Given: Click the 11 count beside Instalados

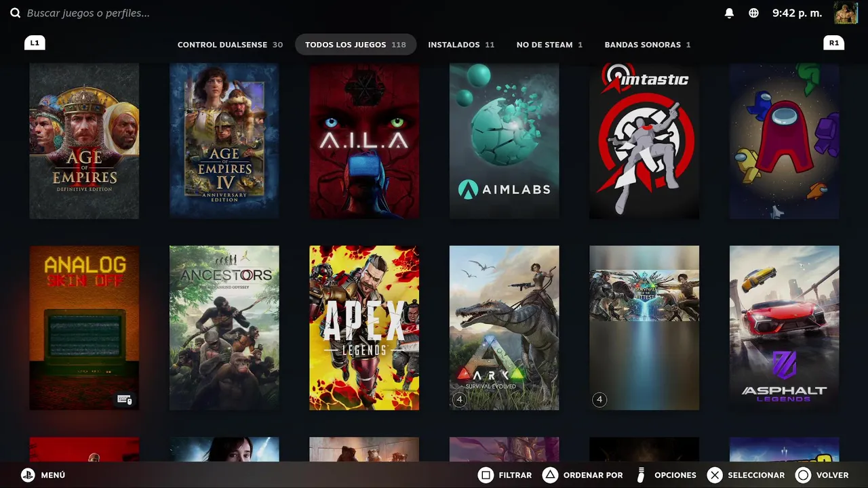Looking at the screenshot, I should click(490, 45).
